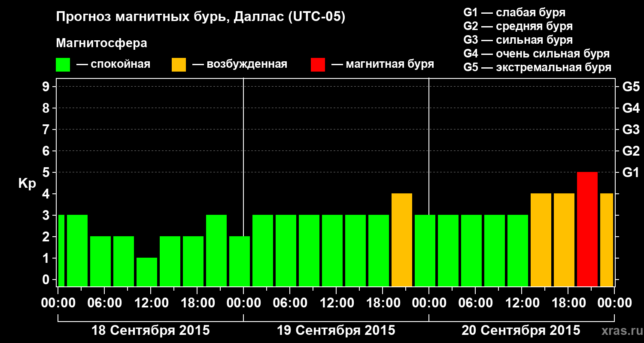Select the orange Kp 4 bar on 19 September
The width and height of the screenshot is (644, 343).
(402, 240)
